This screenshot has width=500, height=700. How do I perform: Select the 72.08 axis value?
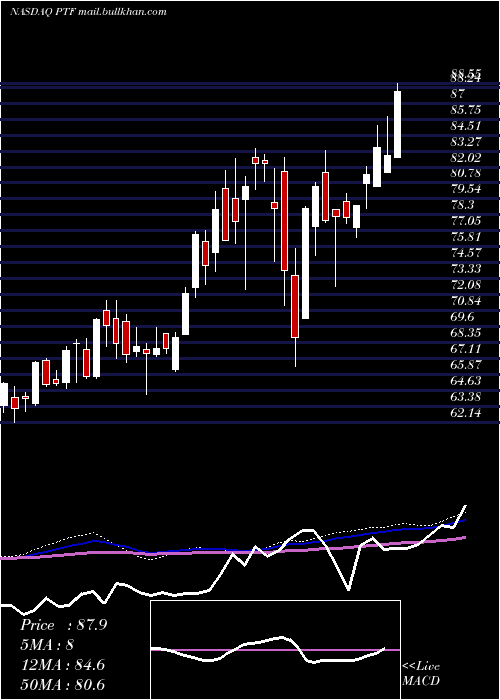tap(466, 285)
